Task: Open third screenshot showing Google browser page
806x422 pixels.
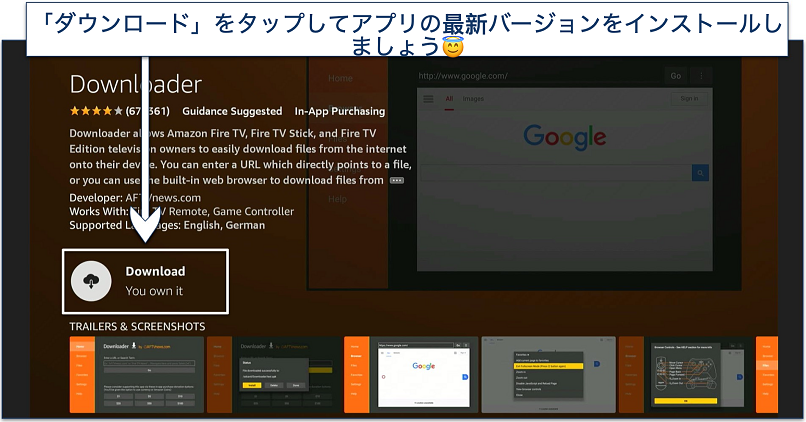Action: pos(411,375)
